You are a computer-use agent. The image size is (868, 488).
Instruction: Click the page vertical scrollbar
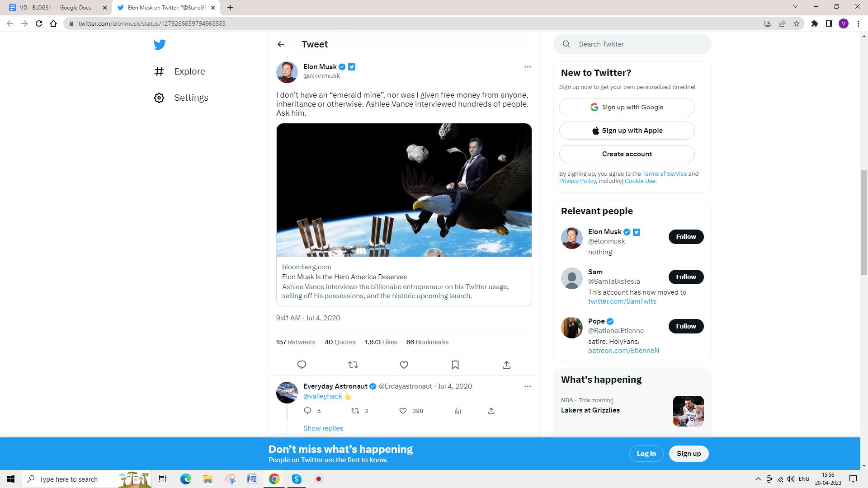click(864, 223)
